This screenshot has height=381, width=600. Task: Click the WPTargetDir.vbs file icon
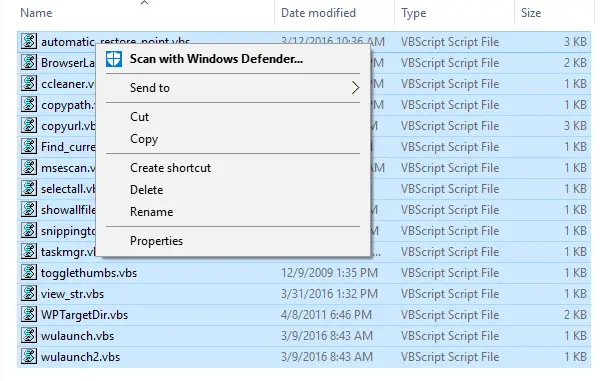(x=29, y=315)
